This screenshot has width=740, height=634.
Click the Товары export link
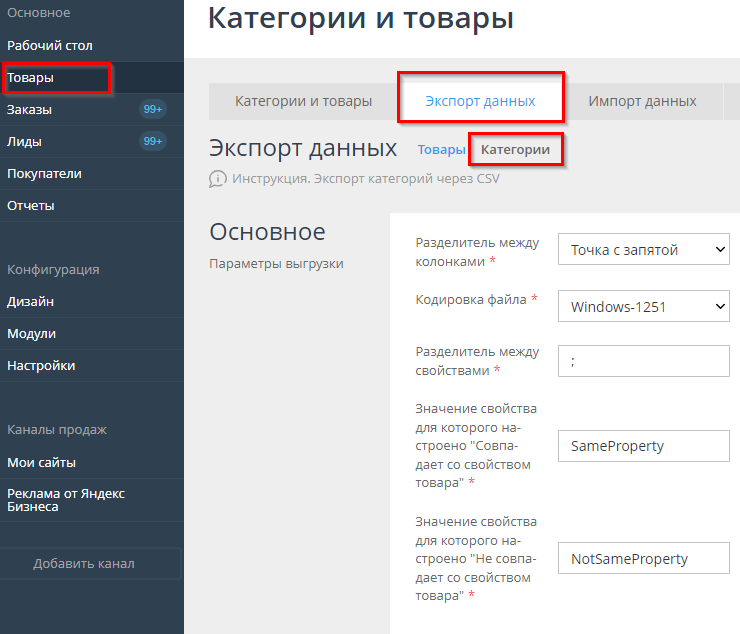click(x=441, y=150)
